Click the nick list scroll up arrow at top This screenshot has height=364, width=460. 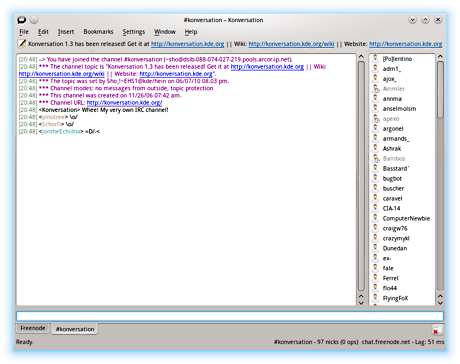(x=440, y=57)
